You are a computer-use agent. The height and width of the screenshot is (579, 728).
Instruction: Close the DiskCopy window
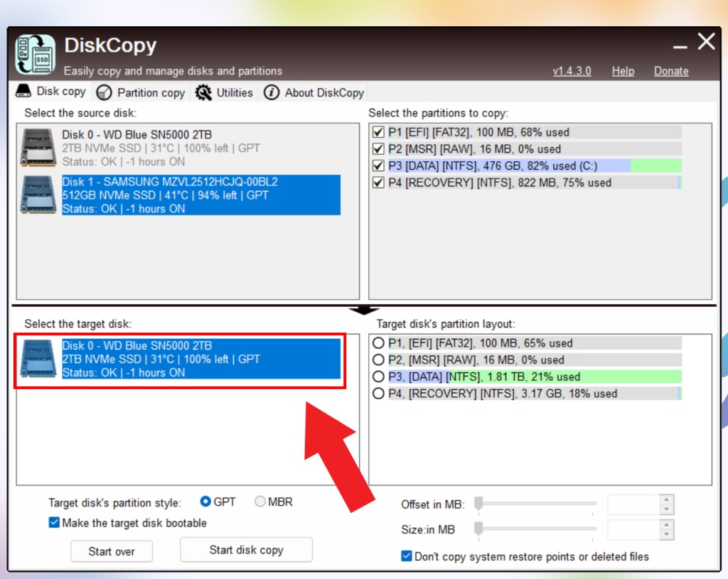click(x=706, y=41)
